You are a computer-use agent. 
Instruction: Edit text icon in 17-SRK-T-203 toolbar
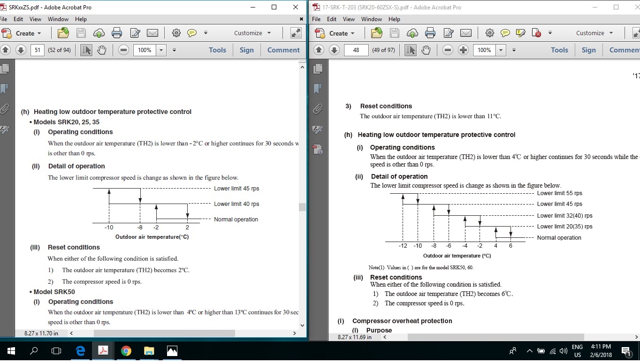449,33
